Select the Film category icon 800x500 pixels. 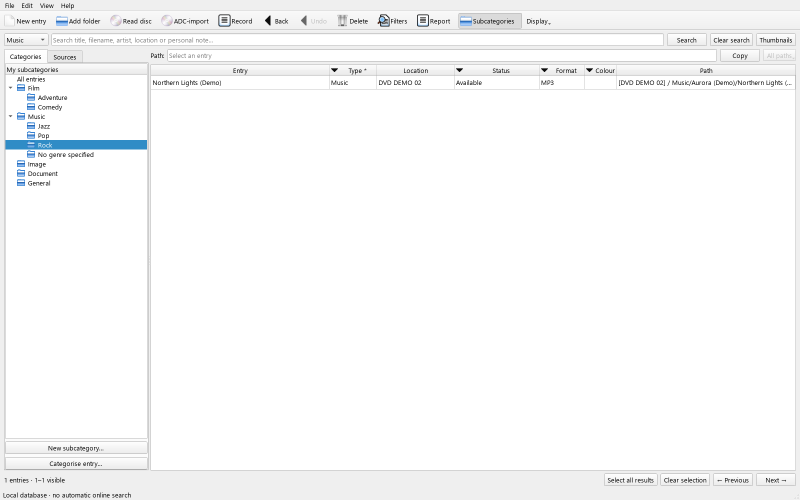click(x=21, y=88)
